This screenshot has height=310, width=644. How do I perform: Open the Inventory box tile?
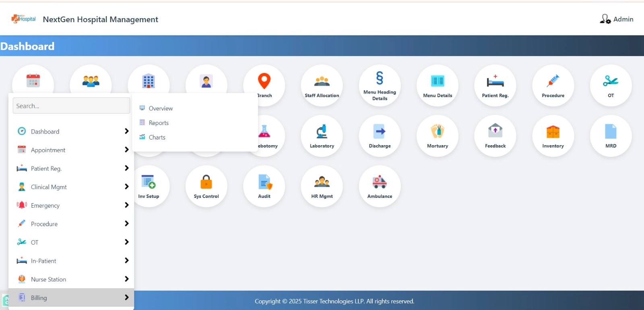click(553, 136)
